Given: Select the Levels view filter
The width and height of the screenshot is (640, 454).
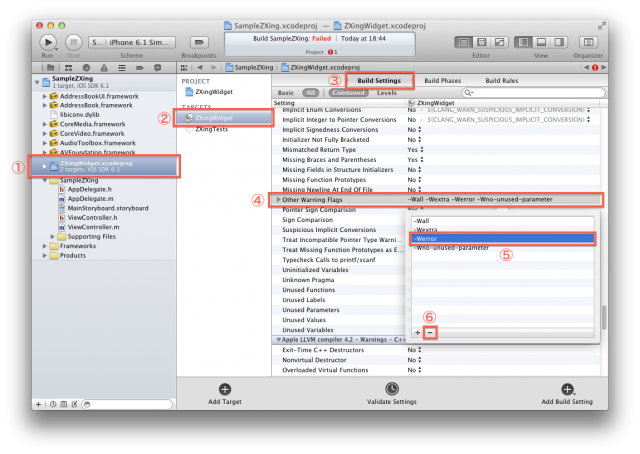Looking at the screenshot, I should (x=387, y=93).
